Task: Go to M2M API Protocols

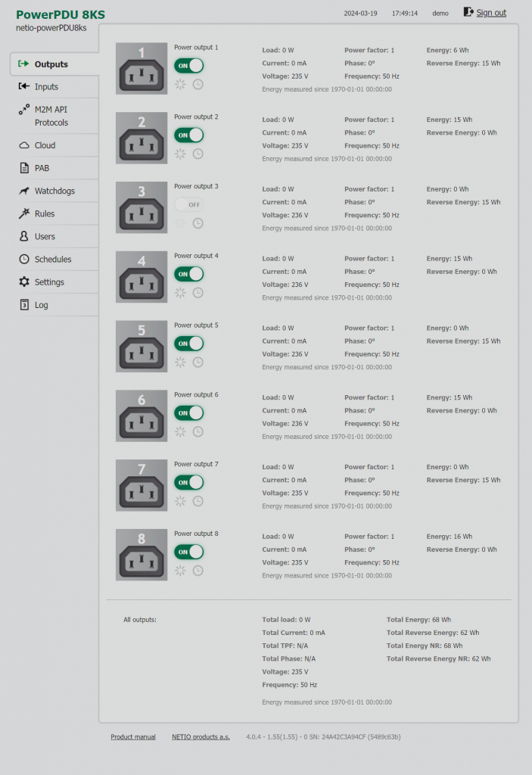Action: coord(51,116)
